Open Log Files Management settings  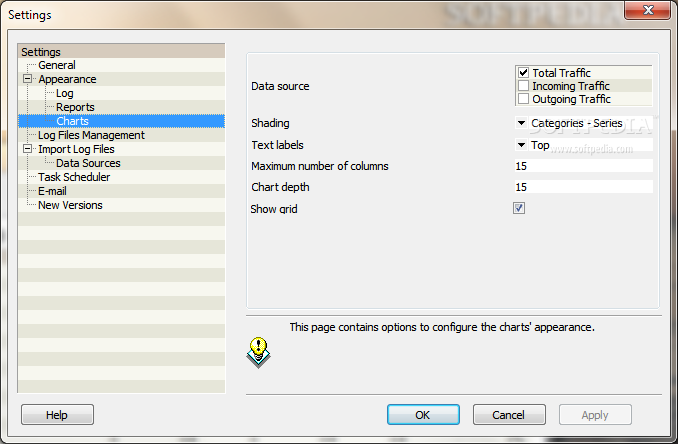[91, 135]
